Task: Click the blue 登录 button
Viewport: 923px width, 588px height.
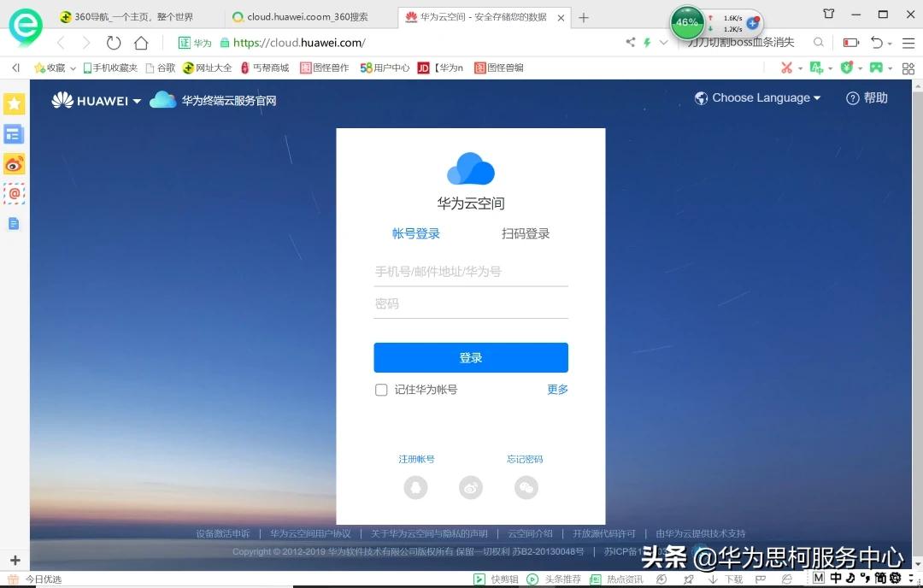Action: pos(471,358)
